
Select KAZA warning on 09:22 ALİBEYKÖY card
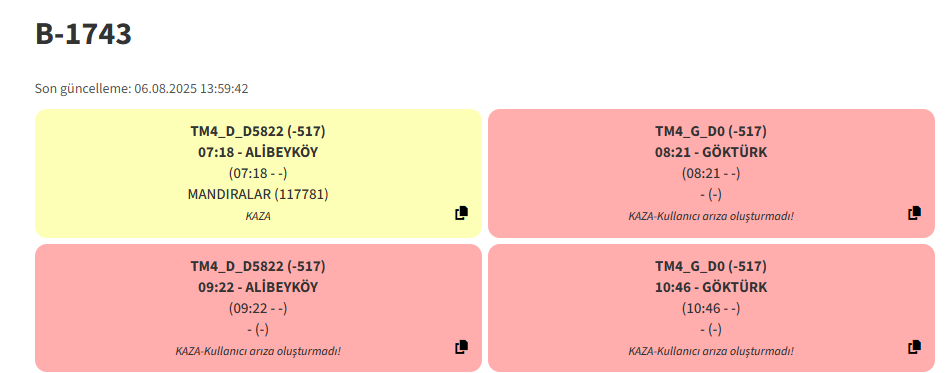coord(258,351)
